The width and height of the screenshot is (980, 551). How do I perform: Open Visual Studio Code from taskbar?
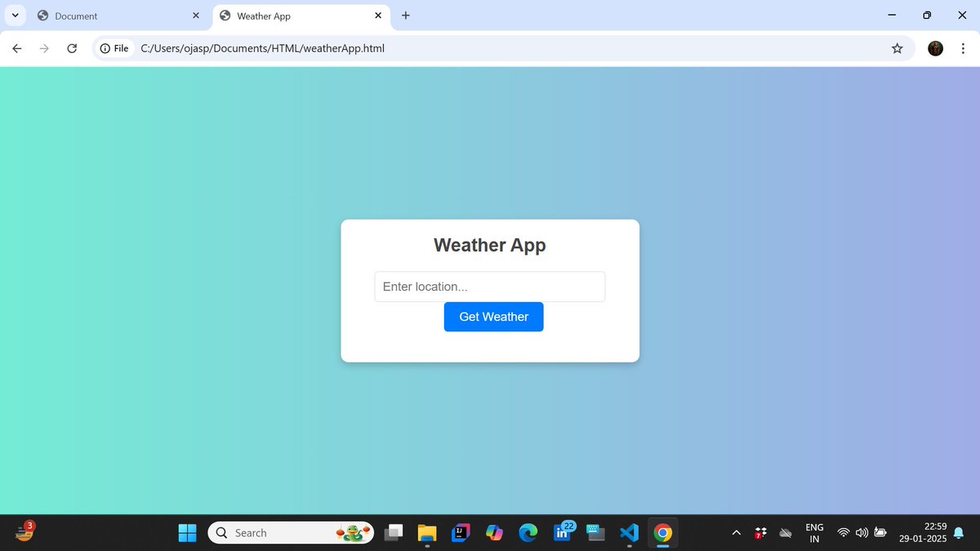[629, 533]
